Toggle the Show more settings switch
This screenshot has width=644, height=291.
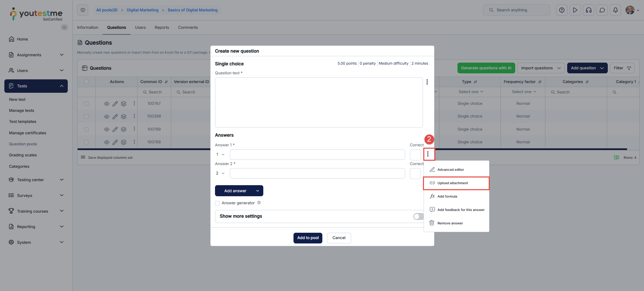(418, 216)
